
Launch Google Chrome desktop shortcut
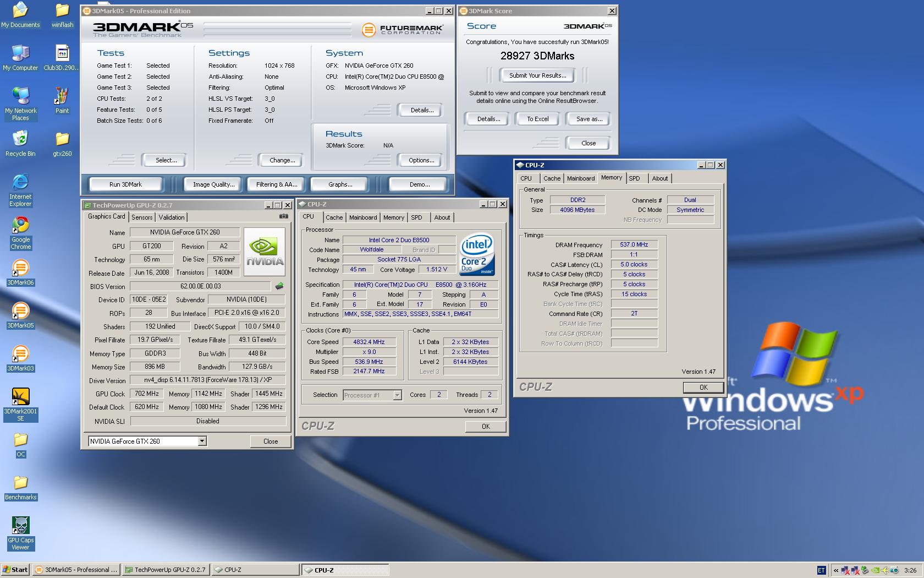coord(20,232)
